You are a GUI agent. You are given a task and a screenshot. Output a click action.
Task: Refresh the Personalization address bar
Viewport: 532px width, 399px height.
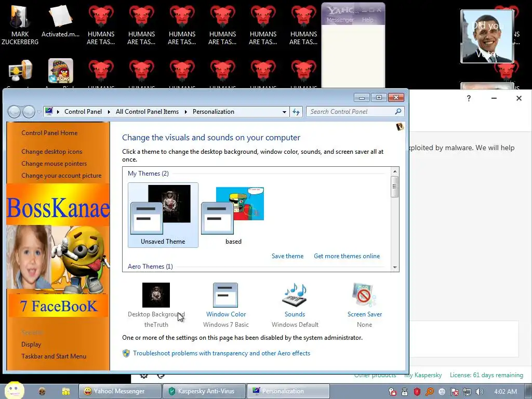pos(296,112)
